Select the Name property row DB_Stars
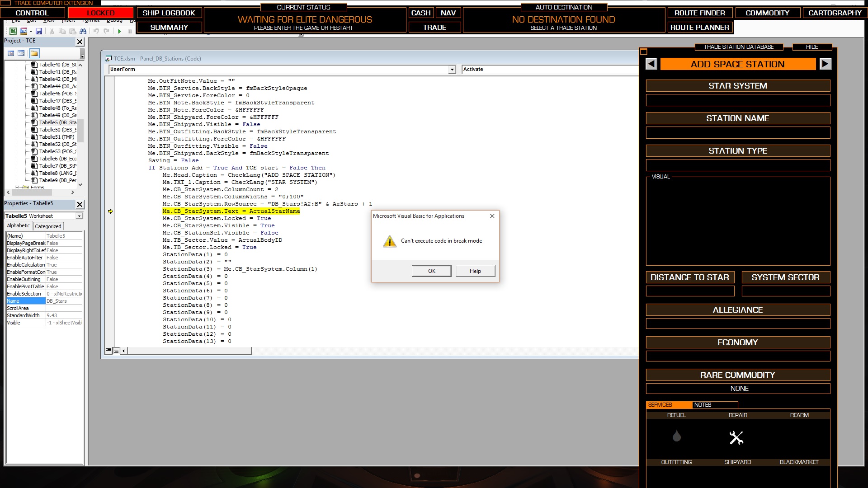Viewport: 868px width, 488px height. 44,301
